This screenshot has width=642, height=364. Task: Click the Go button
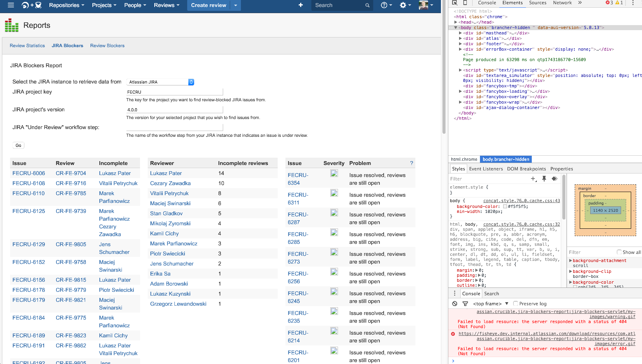click(18, 145)
